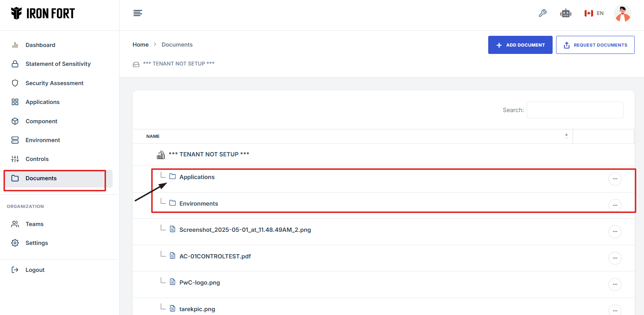Toggle the hamburger sidebar menu icon
This screenshot has height=315, width=644.
(138, 13)
